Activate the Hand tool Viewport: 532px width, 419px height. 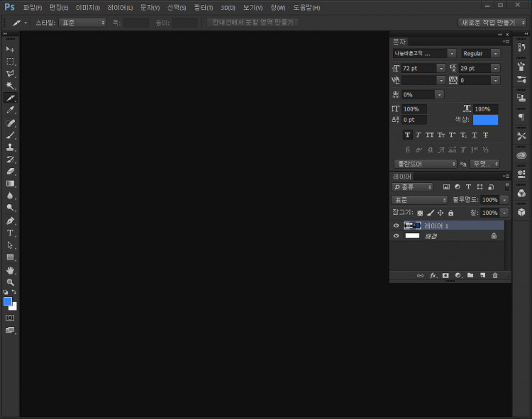click(10, 270)
